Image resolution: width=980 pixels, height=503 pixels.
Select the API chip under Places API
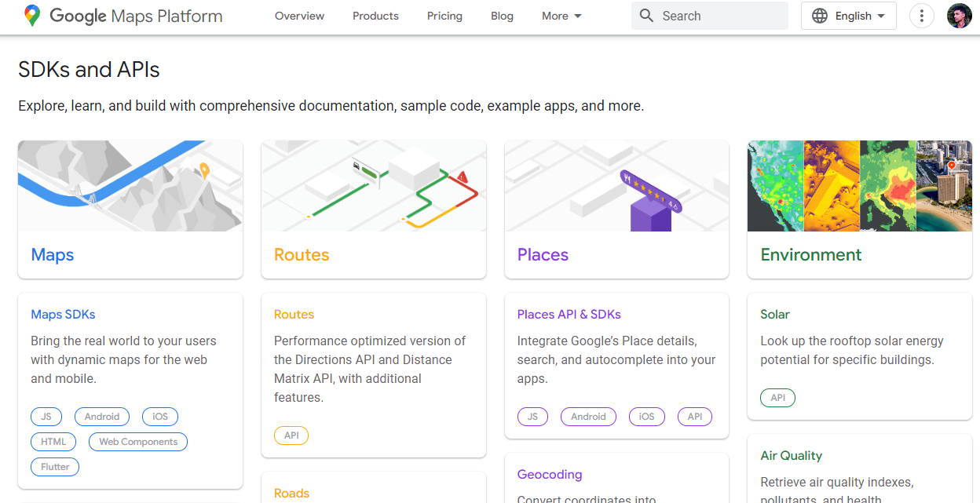pos(694,417)
